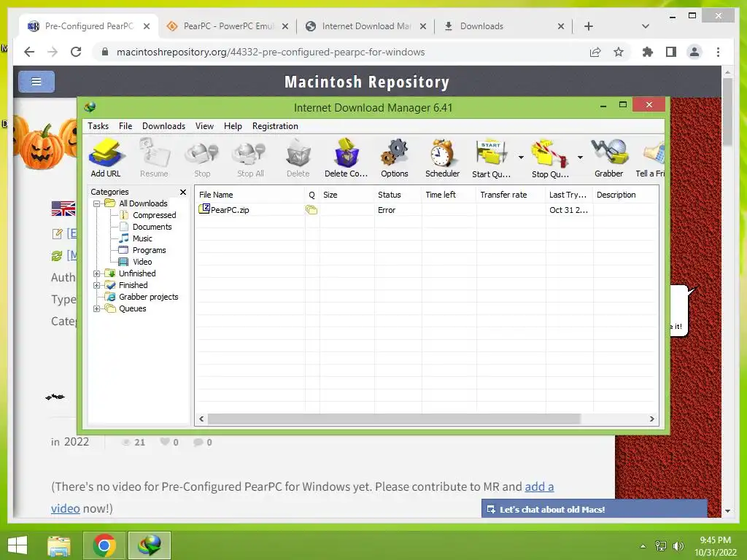Select Grabber projects in tree
747x560 pixels.
coord(148,297)
